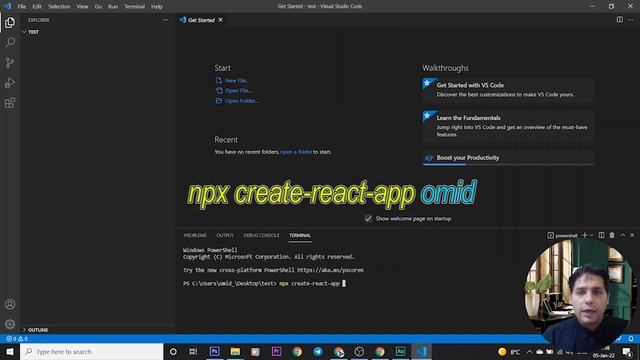Open File Explorer from the taskbar
The image size is (640, 360).
(x=235, y=351)
